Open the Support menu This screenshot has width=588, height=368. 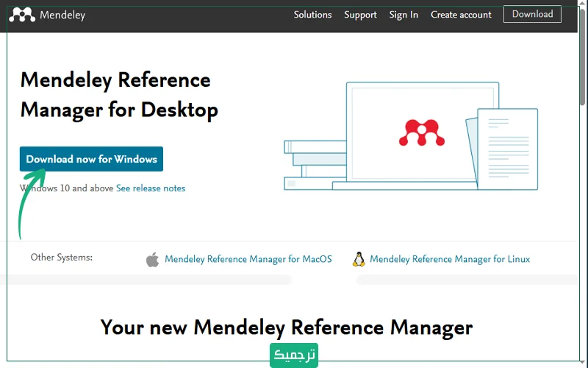coord(360,15)
